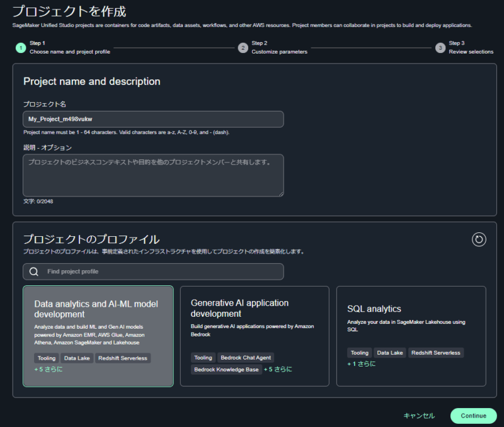This screenshot has width=504, height=427.
Task: Expand '+5 さらに' on Generative AI card
Action: click(278, 369)
